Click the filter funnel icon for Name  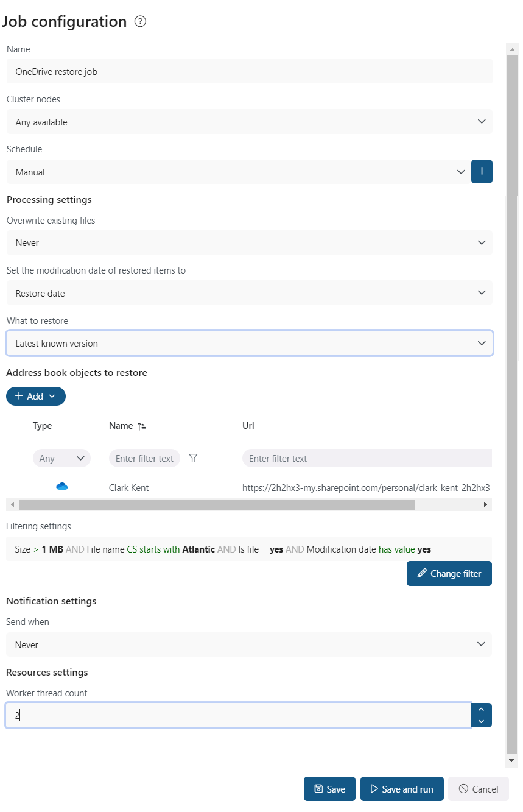[x=193, y=459]
